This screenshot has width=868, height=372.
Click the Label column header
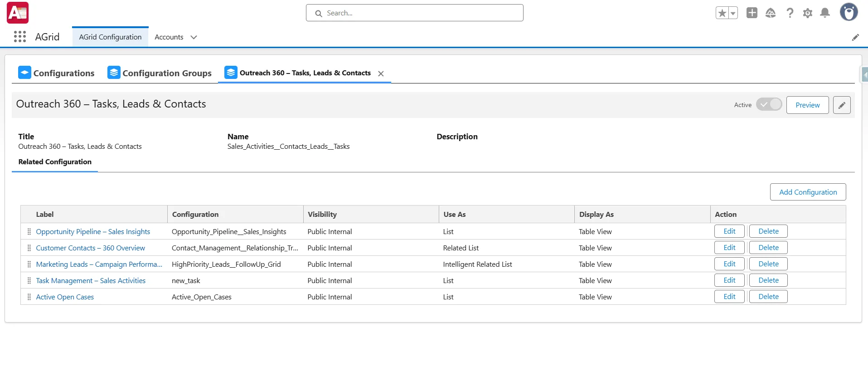pyautogui.click(x=94, y=214)
